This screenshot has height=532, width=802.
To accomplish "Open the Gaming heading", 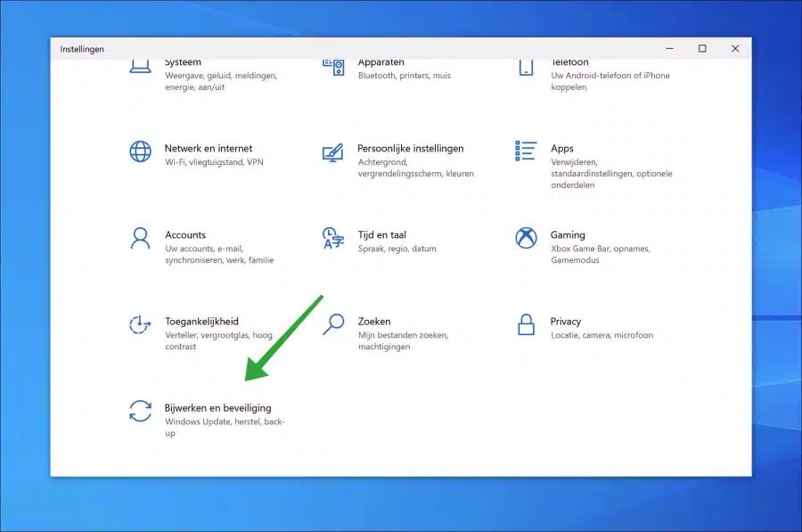I will [x=568, y=234].
